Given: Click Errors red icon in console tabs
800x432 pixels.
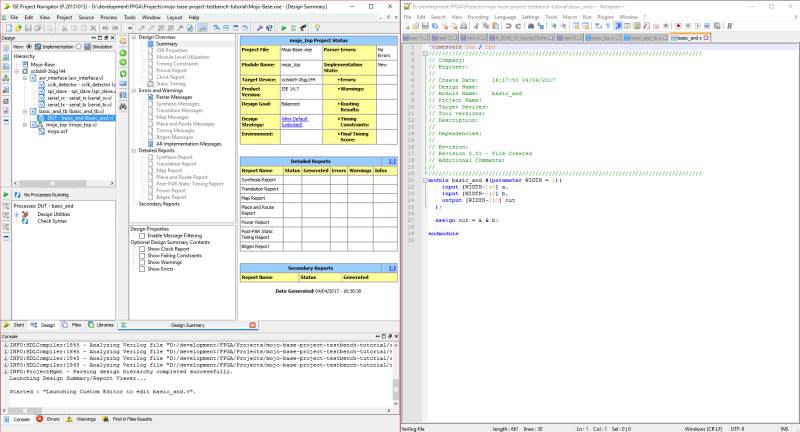Looking at the screenshot, I should (40, 419).
